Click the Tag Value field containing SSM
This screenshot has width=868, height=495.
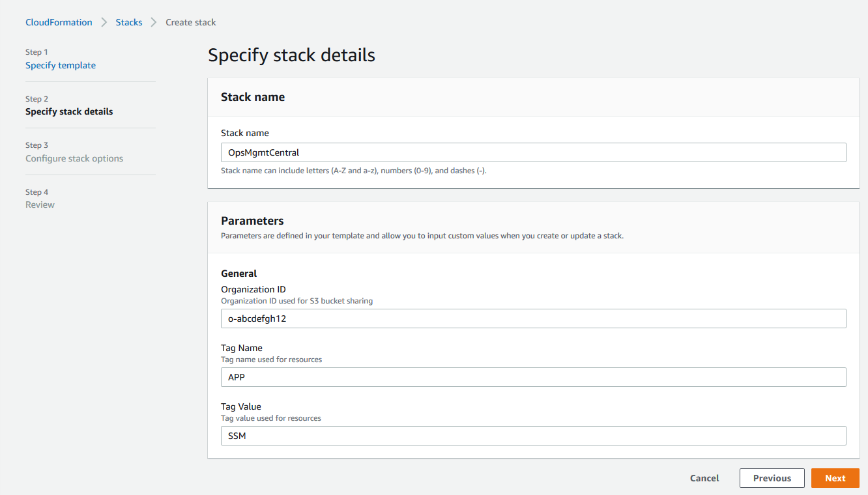click(534, 436)
